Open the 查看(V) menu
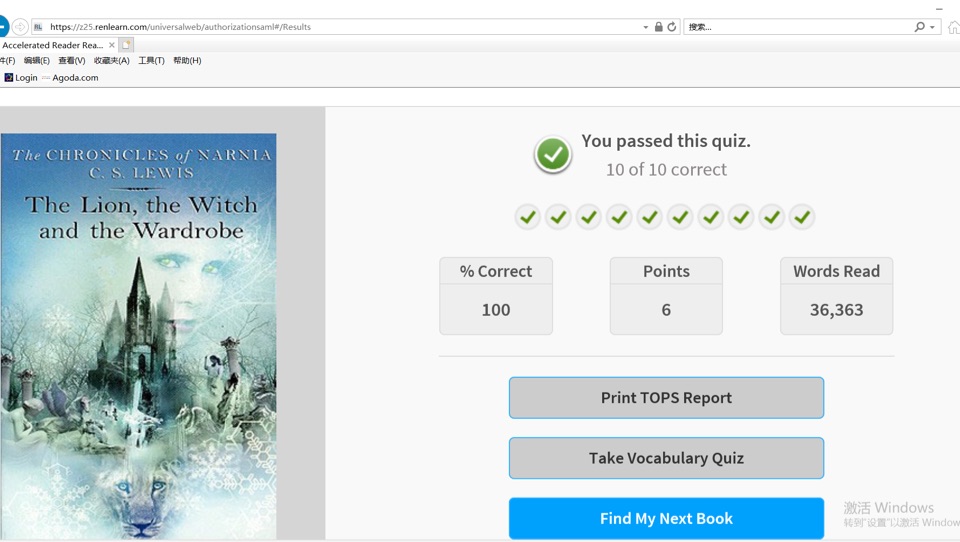960x542 pixels. pos(72,61)
